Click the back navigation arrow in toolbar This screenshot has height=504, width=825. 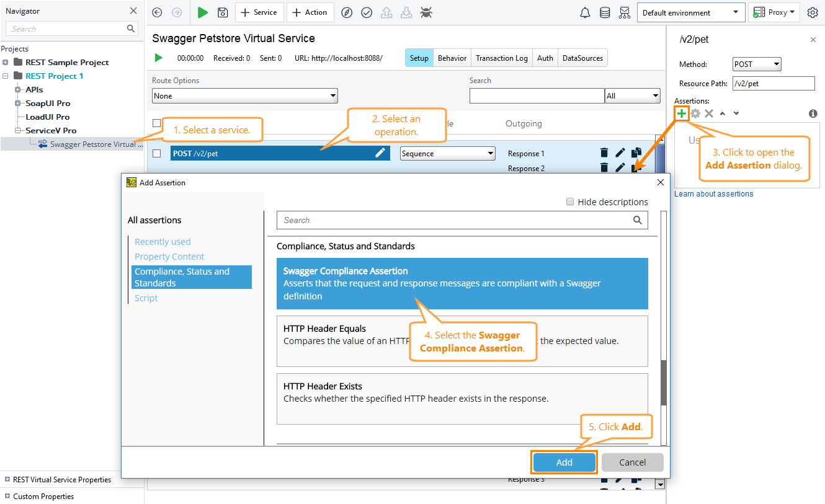coord(157,12)
